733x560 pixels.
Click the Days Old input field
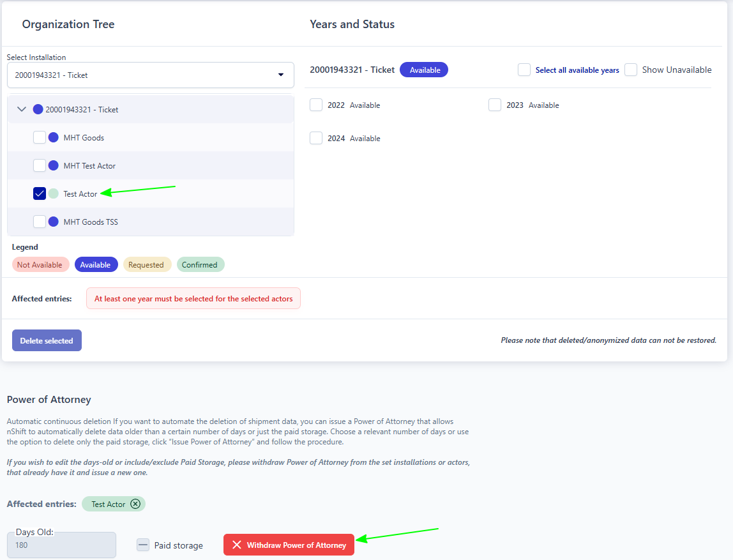[61, 545]
